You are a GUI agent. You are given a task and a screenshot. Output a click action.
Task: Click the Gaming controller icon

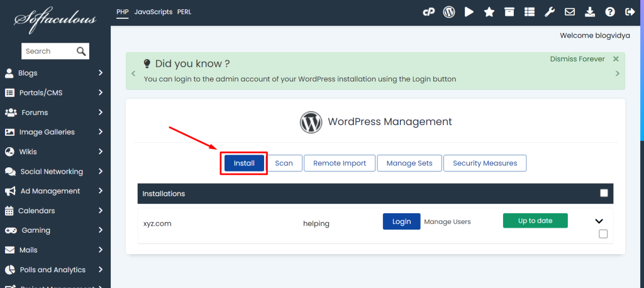11,231
